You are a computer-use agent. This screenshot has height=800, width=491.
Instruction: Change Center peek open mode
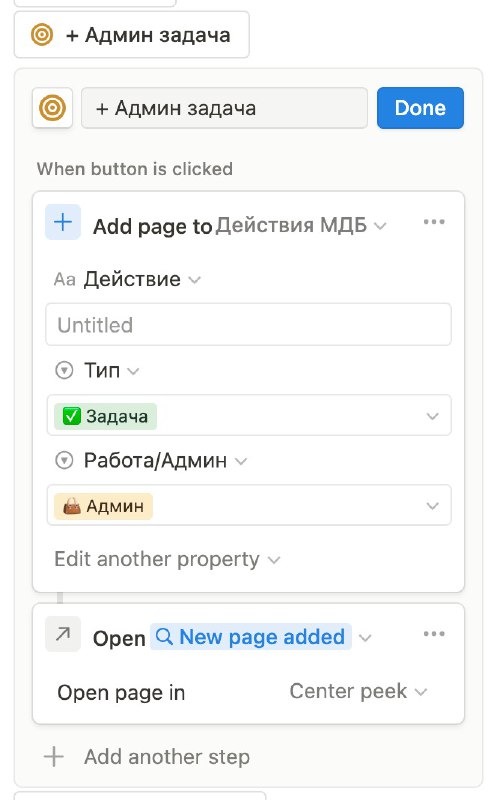[x=358, y=692]
